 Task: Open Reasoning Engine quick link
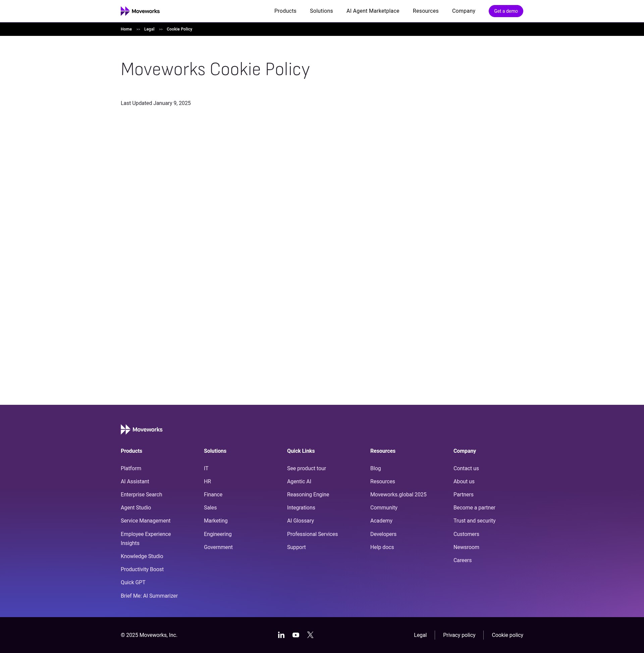tap(308, 495)
